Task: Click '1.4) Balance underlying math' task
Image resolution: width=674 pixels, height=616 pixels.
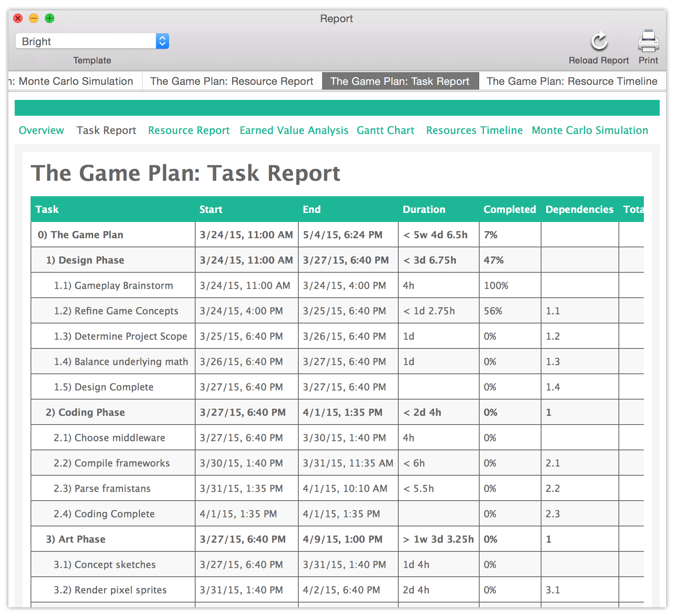Action: [121, 362]
